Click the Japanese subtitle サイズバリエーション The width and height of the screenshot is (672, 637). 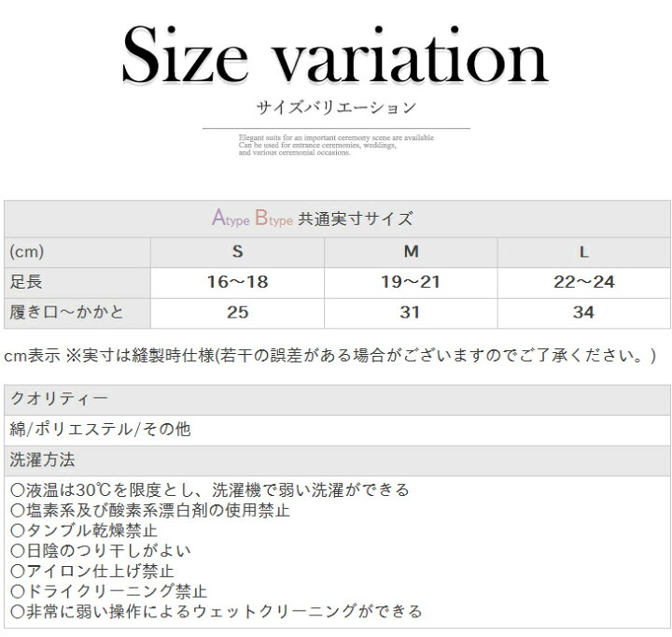[335, 108]
